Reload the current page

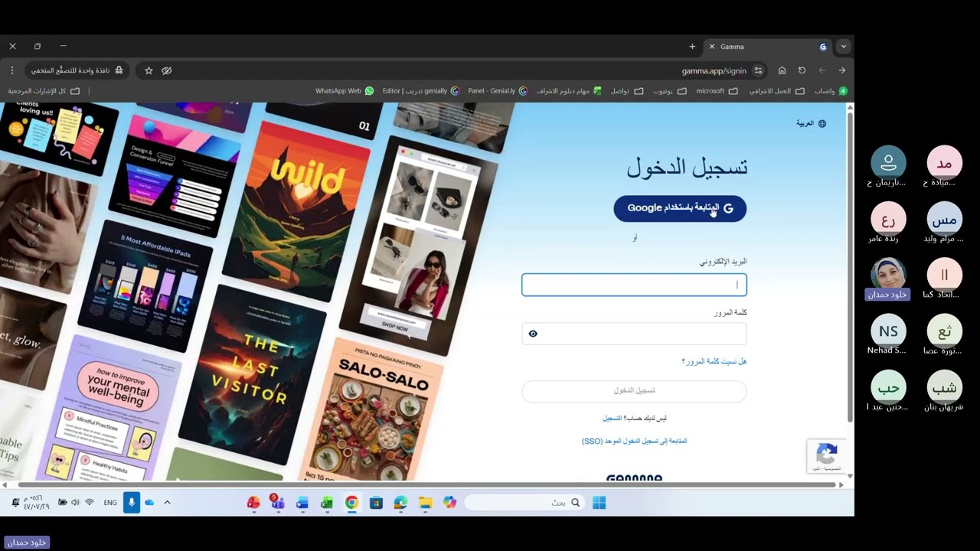click(x=802, y=70)
